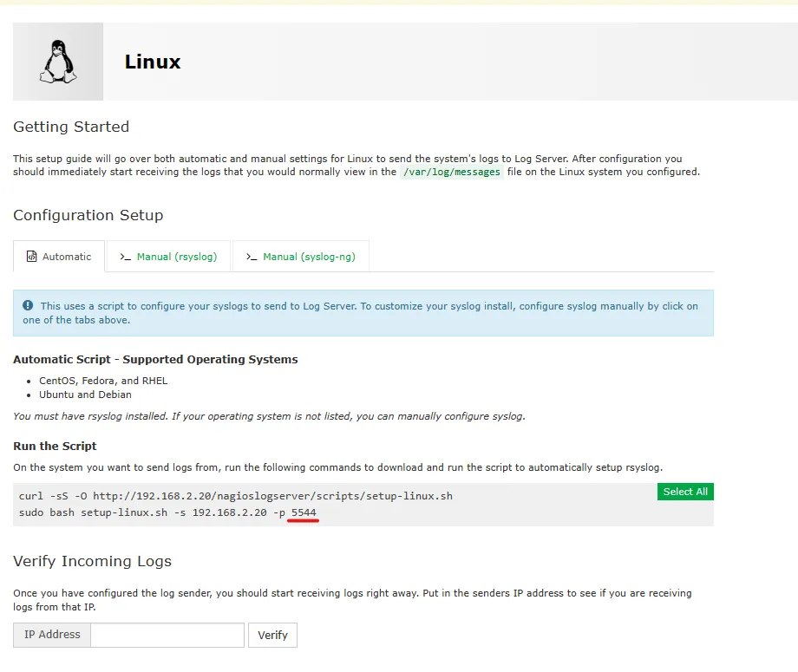This screenshot has width=798, height=672.
Task: Click the Linux page heading
Action: [153, 62]
